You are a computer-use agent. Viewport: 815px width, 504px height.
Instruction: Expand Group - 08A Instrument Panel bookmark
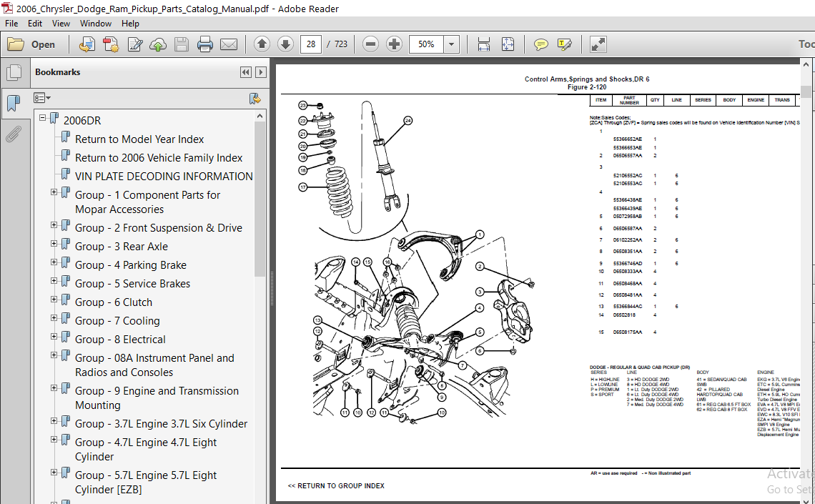coord(54,355)
